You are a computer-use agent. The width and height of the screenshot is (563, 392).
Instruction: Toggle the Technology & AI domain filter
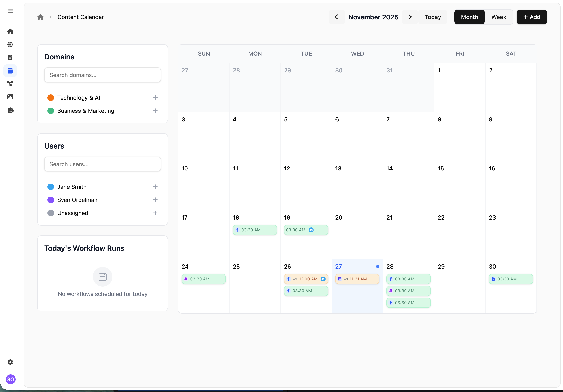[x=79, y=97]
